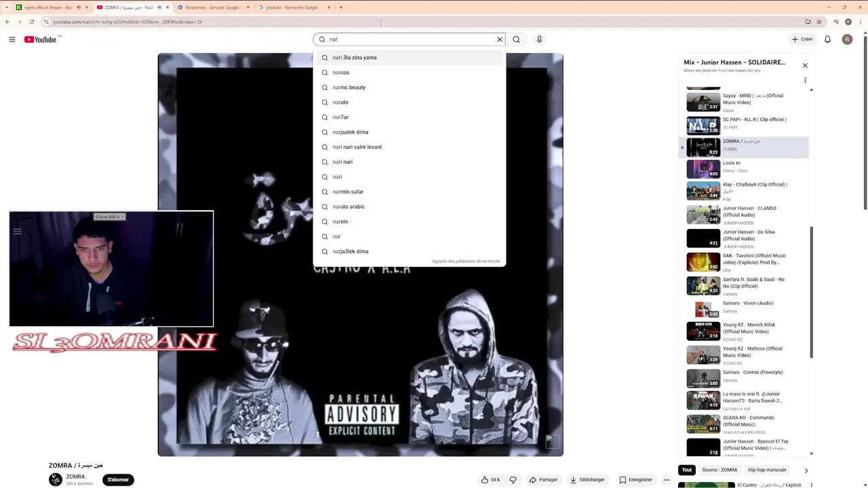
Task: Select the 'Source : ZOMRA' filter chip
Action: [719, 470]
